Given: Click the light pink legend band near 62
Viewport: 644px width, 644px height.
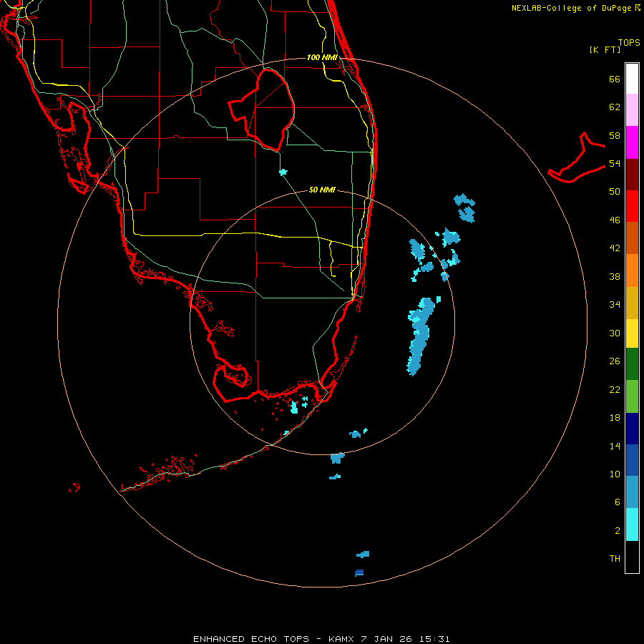Looking at the screenshot, I should pyautogui.click(x=632, y=110).
